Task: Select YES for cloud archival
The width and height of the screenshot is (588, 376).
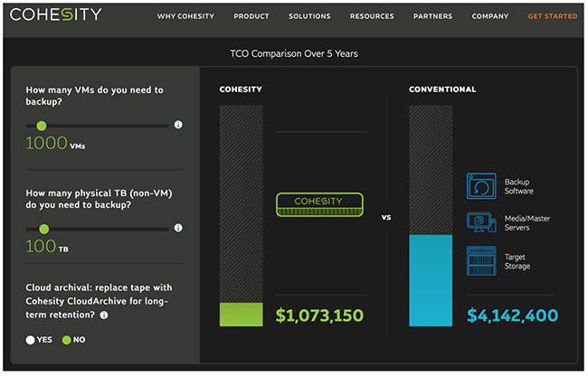Action: coord(31,340)
